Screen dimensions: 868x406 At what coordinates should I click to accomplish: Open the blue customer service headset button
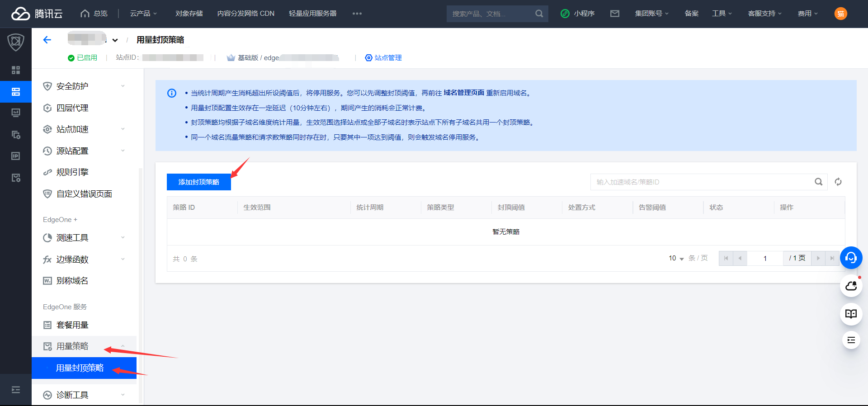coord(851,258)
